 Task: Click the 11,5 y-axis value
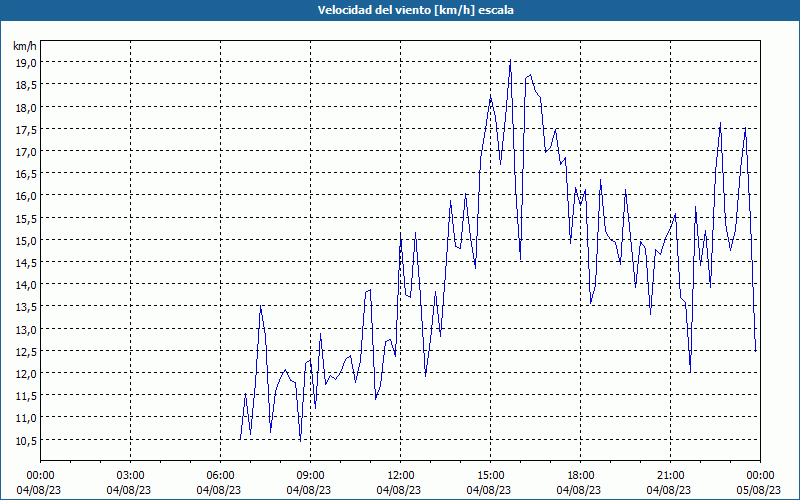tap(26, 396)
